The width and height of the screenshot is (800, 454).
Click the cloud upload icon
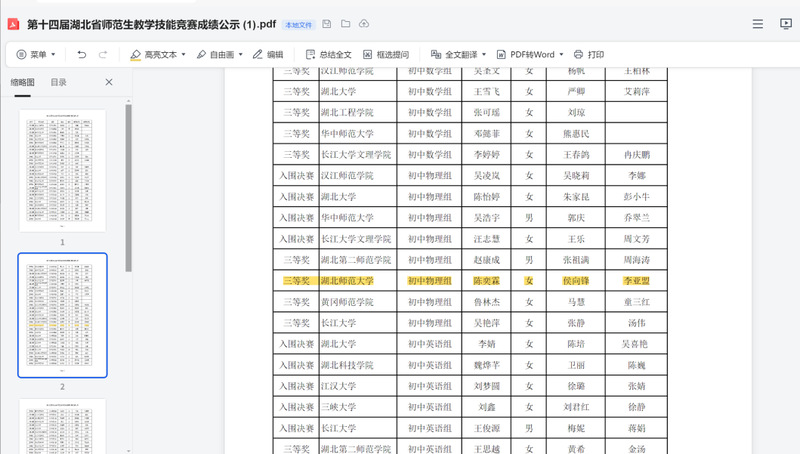(363, 23)
